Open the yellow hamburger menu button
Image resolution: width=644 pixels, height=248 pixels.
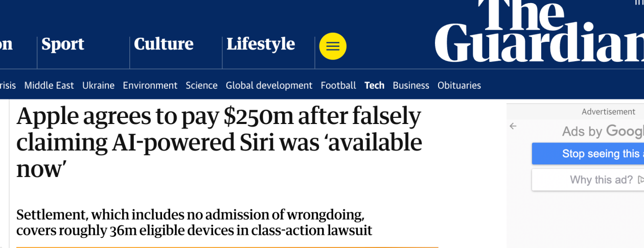[333, 46]
